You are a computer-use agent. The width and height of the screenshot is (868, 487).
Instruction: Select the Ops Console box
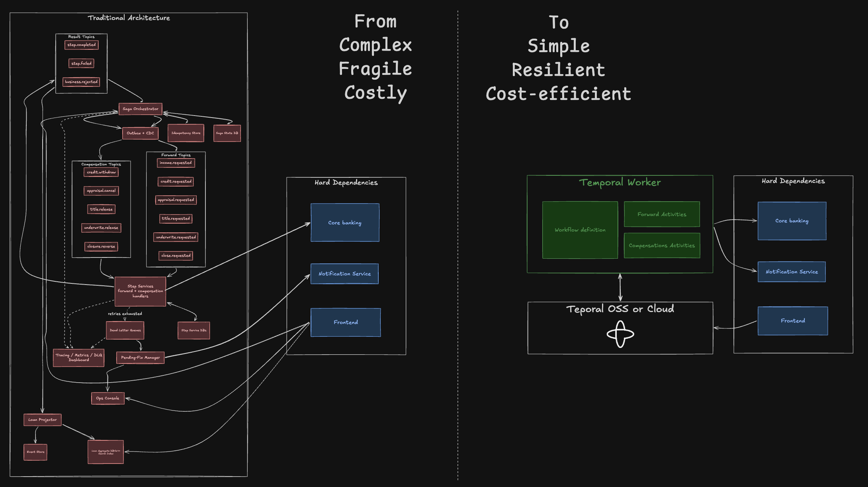click(108, 398)
